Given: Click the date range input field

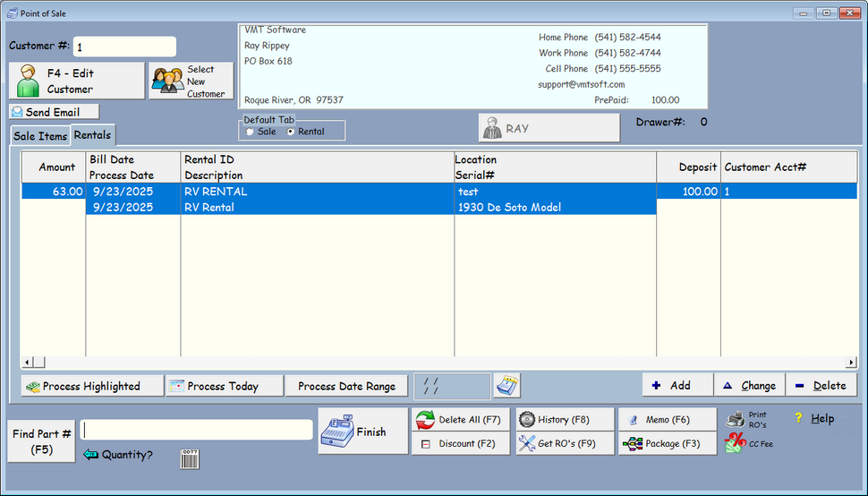Looking at the screenshot, I should click(452, 386).
